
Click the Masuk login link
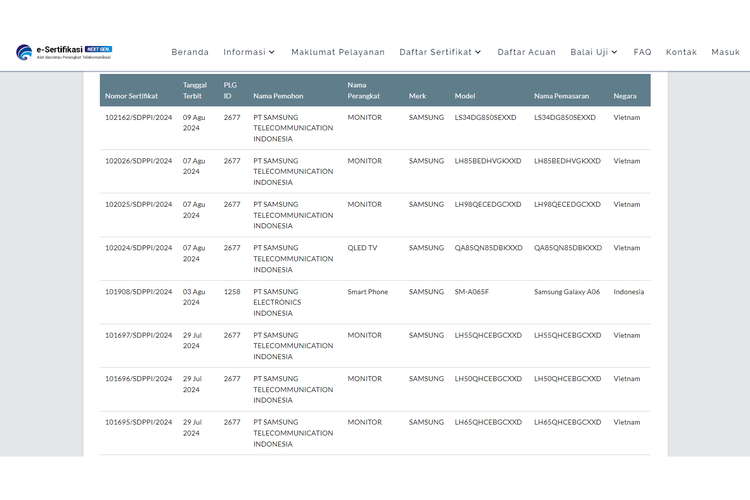pyautogui.click(x=725, y=52)
